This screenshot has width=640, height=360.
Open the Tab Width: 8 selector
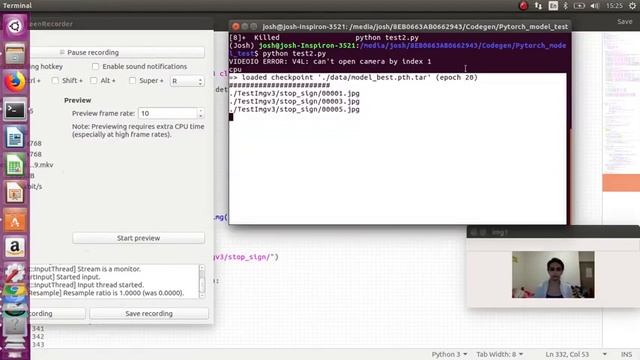click(500, 354)
